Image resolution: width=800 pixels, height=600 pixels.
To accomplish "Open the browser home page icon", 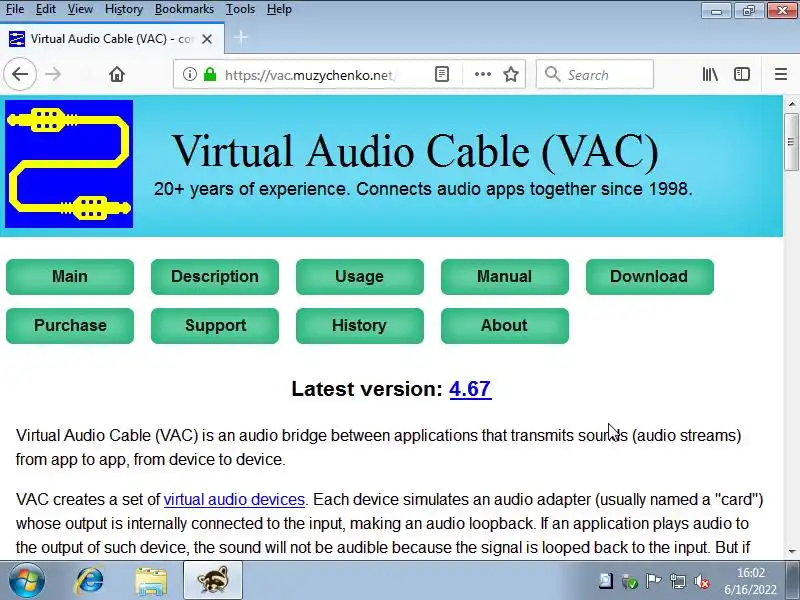I will pyautogui.click(x=117, y=74).
